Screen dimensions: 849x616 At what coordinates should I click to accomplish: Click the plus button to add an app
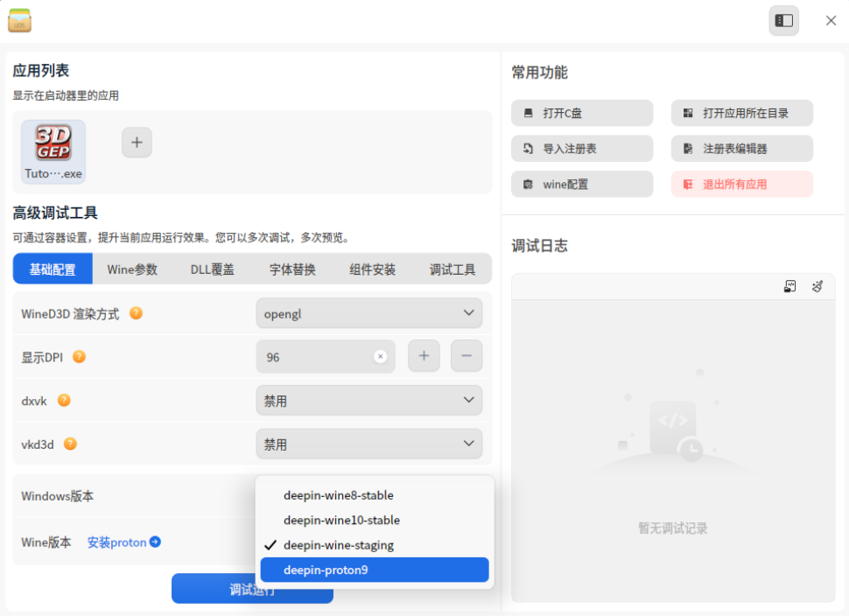tap(137, 143)
